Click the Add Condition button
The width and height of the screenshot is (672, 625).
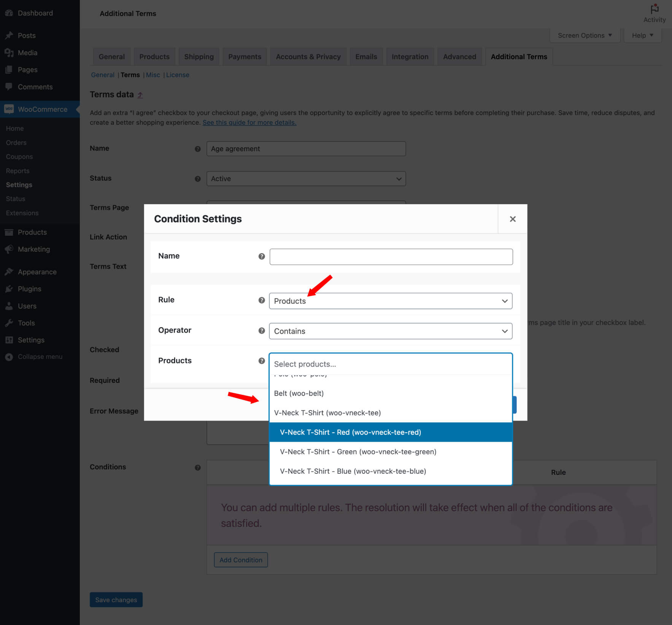coord(241,560)
